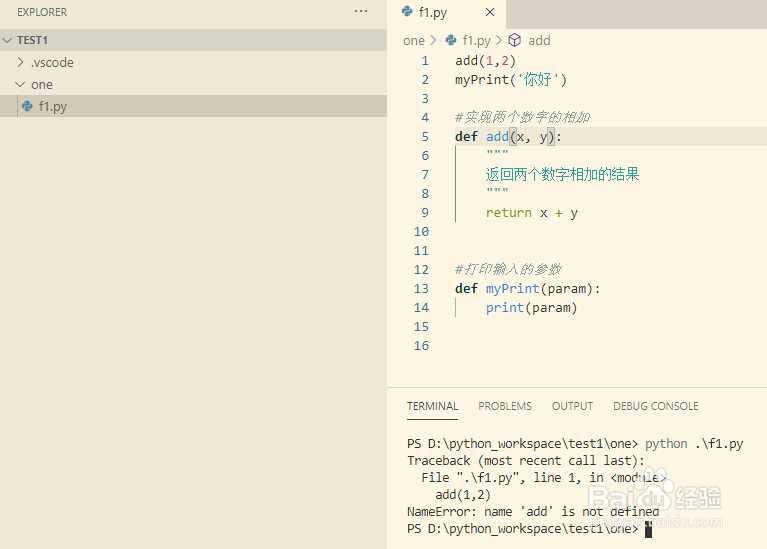
Task: Open Explorer more actions ellipsis menu
Action: pyautogui.click(x=361, y=11)
